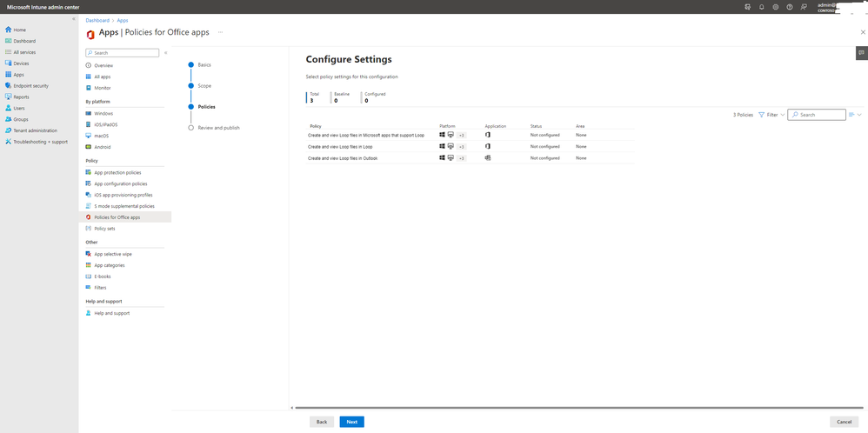
Task: Show Baseline policies count filter
Action: pyautogui.click(x=341, y=97)
